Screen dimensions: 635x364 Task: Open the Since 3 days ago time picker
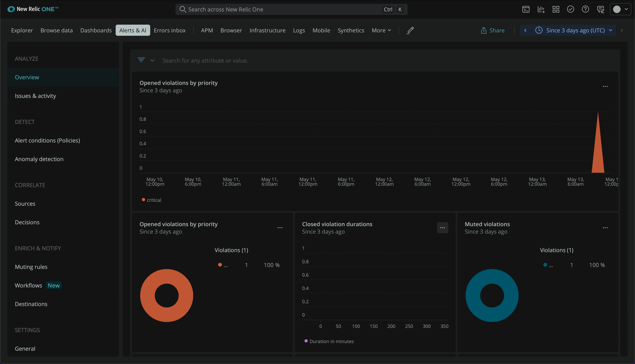(x=573, y=30)
